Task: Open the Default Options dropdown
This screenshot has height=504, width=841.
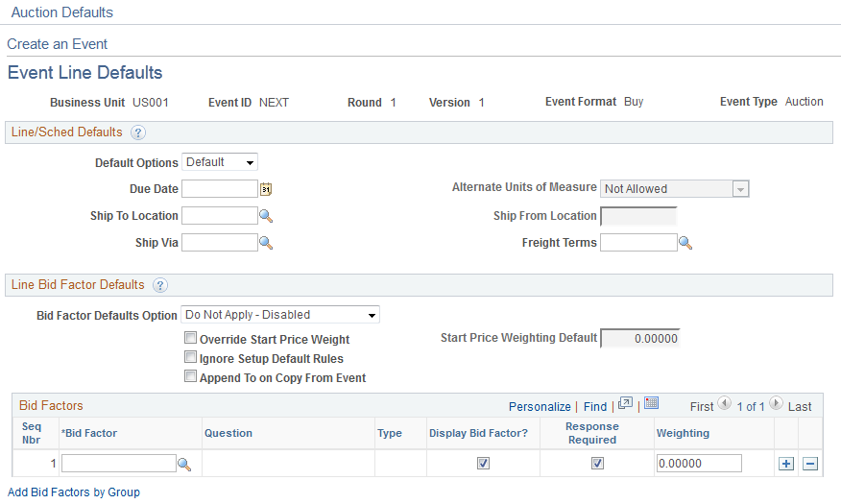Action: 220,162
